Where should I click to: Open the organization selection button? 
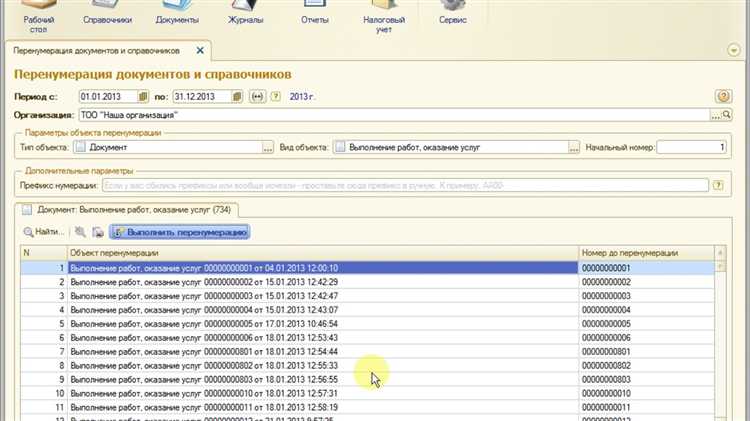pos(713,115)
